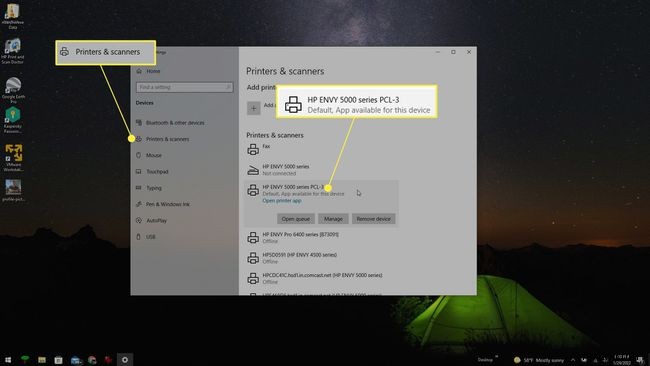Click the Open printer app link
Screen dimensions: 650x366
[282, 201]
